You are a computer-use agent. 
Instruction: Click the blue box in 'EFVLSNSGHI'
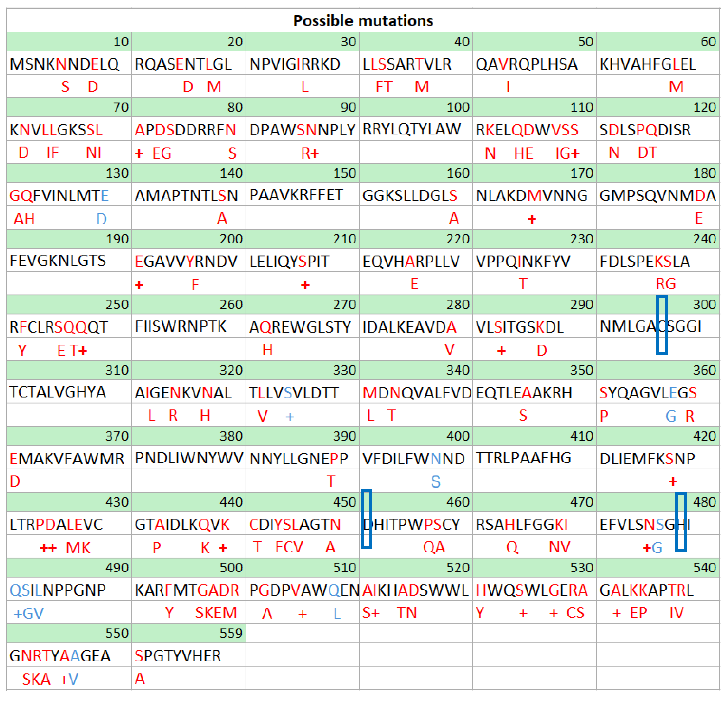click(x=680, y=522)
